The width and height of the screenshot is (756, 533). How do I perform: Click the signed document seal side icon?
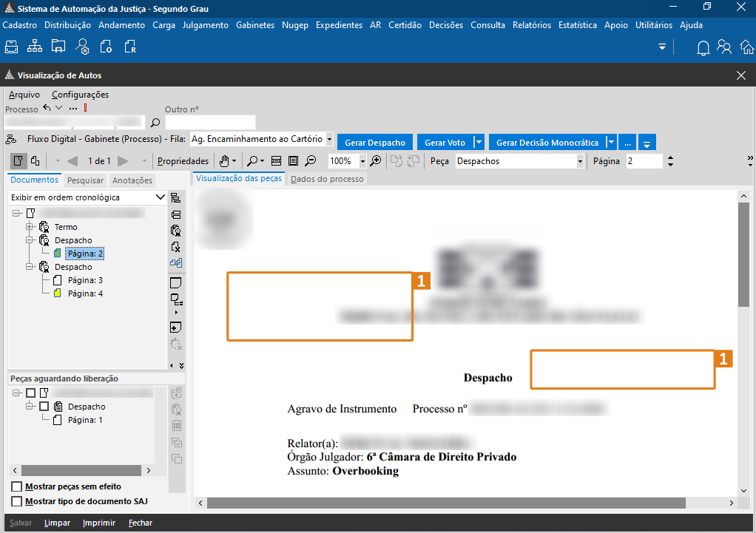coord(176,231)
